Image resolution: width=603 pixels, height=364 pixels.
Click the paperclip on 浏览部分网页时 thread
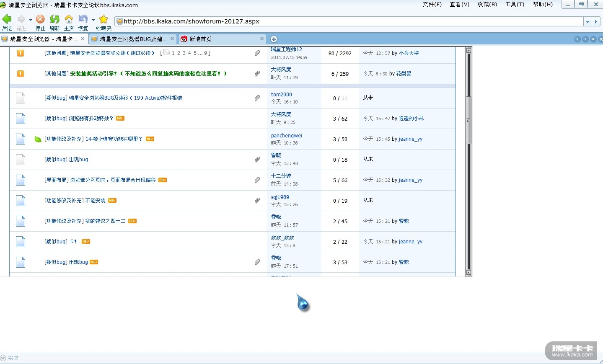click(x=257, y=180)
